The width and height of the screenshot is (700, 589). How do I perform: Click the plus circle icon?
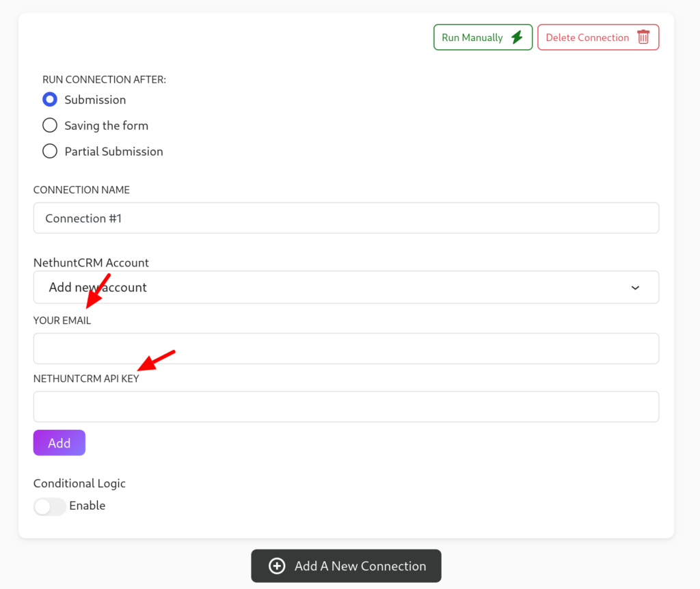point(277,566)
